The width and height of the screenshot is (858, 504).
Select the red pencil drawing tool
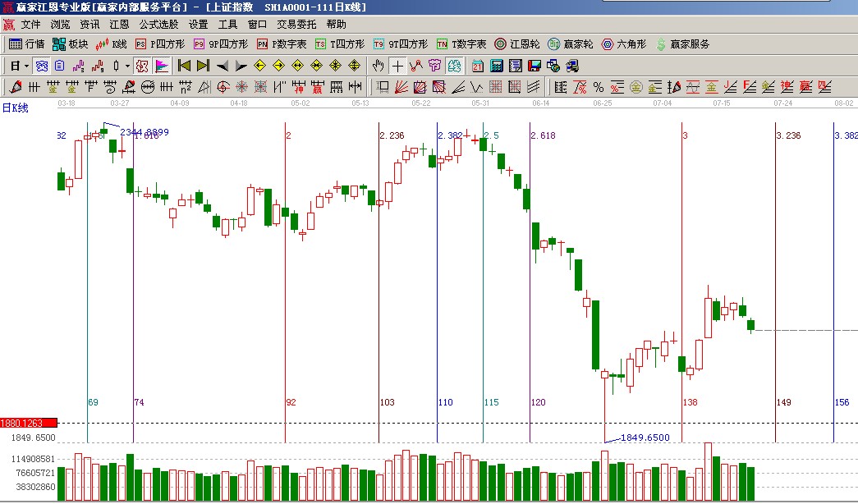pyautogui.click(x=16, y=87)
